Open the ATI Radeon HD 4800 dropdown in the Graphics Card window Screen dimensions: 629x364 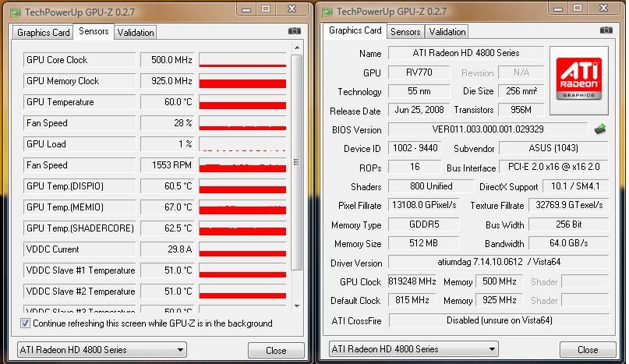coord(414,348)
